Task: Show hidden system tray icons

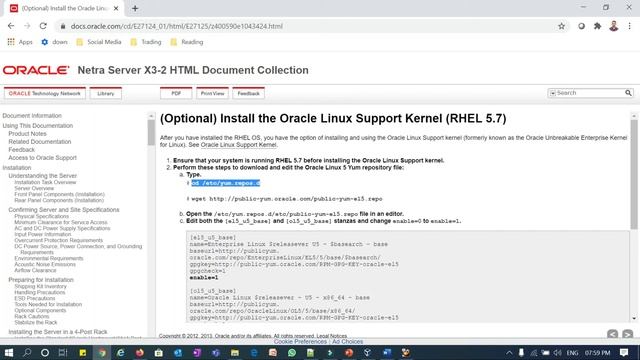Action: [509, 353]
